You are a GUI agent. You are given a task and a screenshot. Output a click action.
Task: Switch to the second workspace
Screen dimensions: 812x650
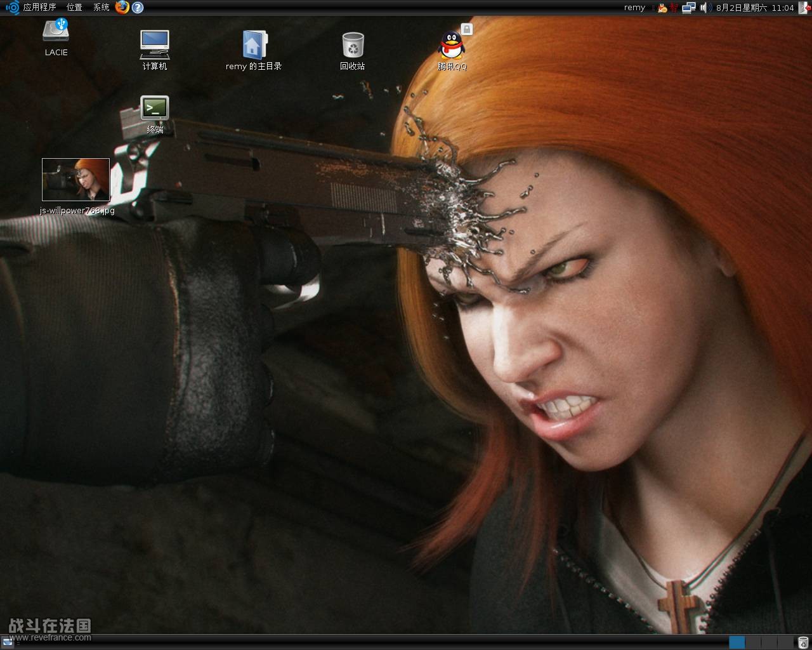click(x=753, y=642)
